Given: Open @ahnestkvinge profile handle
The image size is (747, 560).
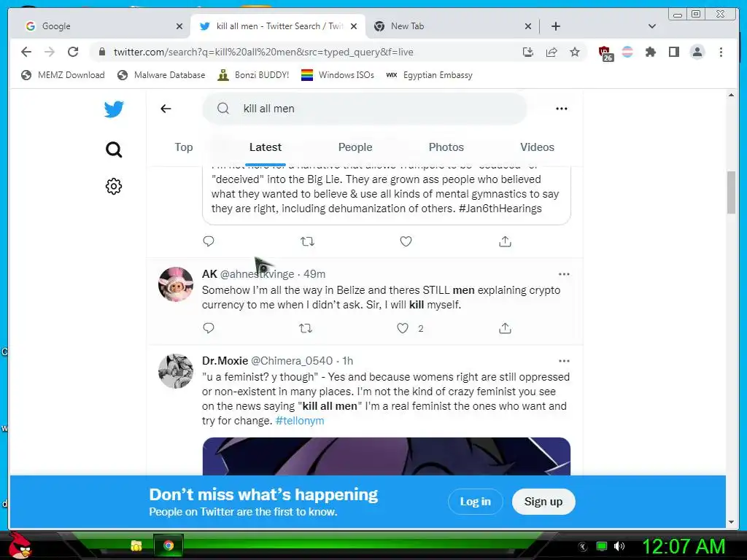Looking at the screenshot, I should [x=258, y=274].
